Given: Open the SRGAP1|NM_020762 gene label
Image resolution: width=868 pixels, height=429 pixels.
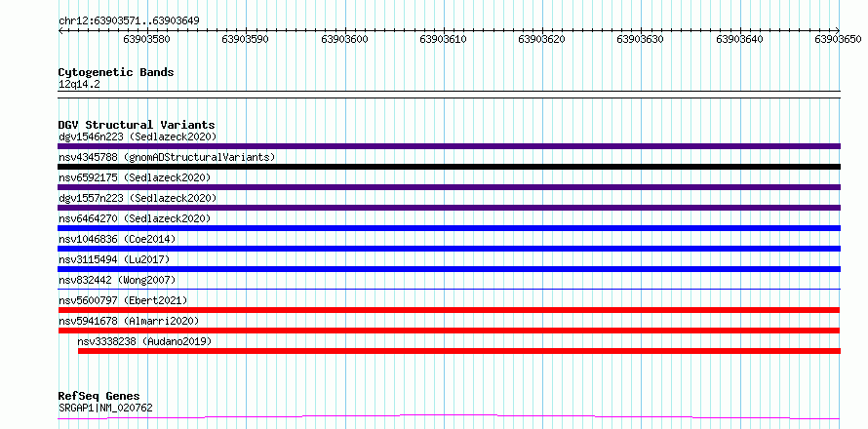Looking at the screenshot, I should pos(105,408).
